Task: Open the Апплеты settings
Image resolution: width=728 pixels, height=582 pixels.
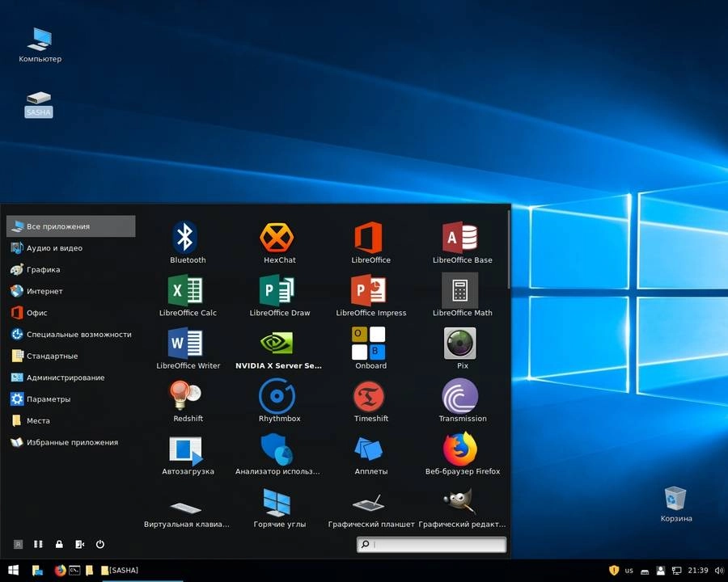Action: point(370,454)
